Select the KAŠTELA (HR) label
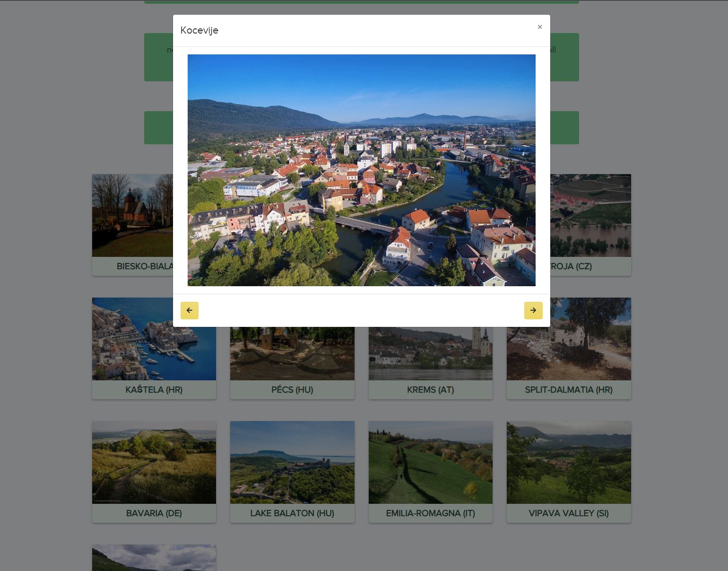This screenshot has height=571, width=728. [x=154, y=390]
